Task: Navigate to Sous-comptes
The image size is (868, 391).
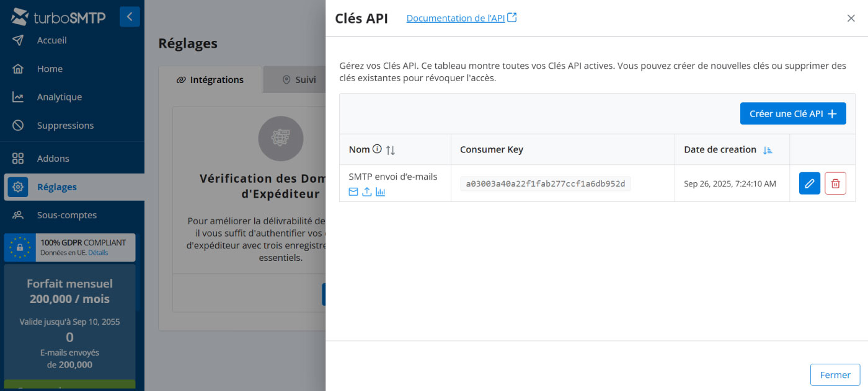Action: (66, 215)
